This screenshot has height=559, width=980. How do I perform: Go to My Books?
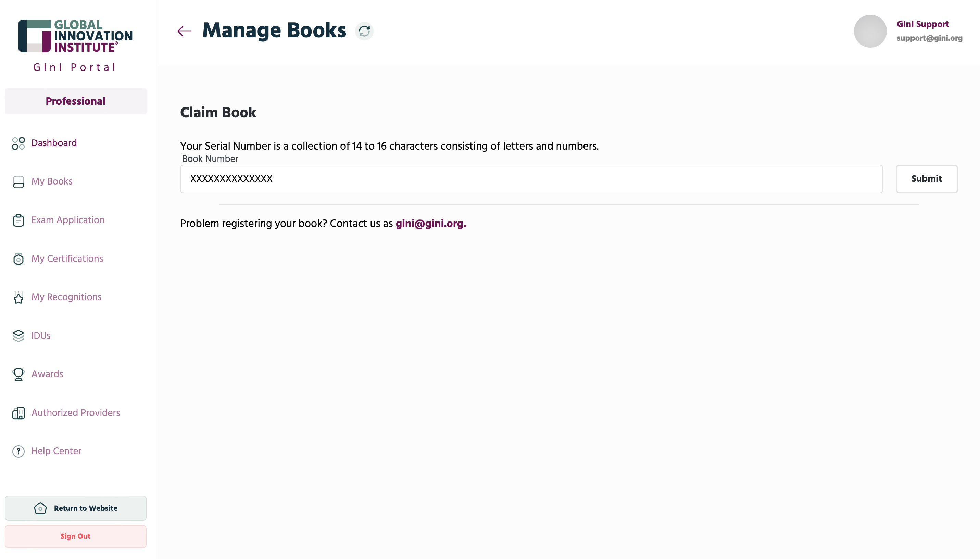(x=52, y=182)
